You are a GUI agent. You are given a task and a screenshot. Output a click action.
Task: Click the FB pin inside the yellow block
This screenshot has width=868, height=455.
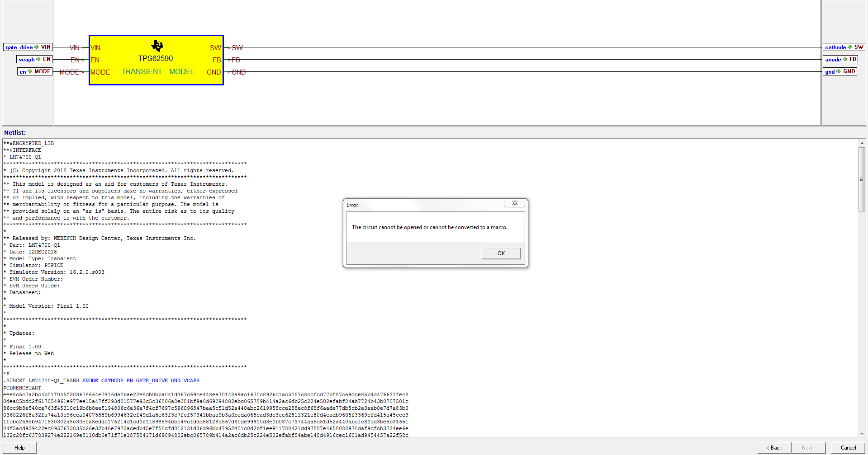pyautogui.click(x=217, y=60)
